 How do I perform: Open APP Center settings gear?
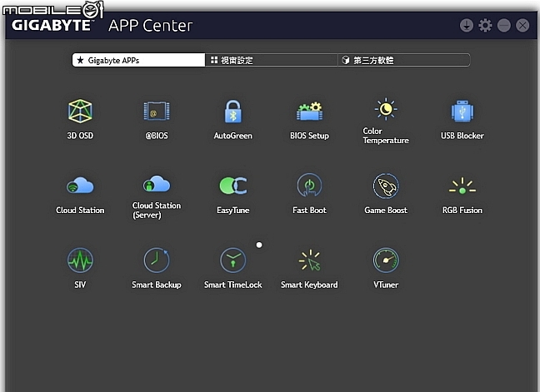pyautogui.click(x=485, y=26)
